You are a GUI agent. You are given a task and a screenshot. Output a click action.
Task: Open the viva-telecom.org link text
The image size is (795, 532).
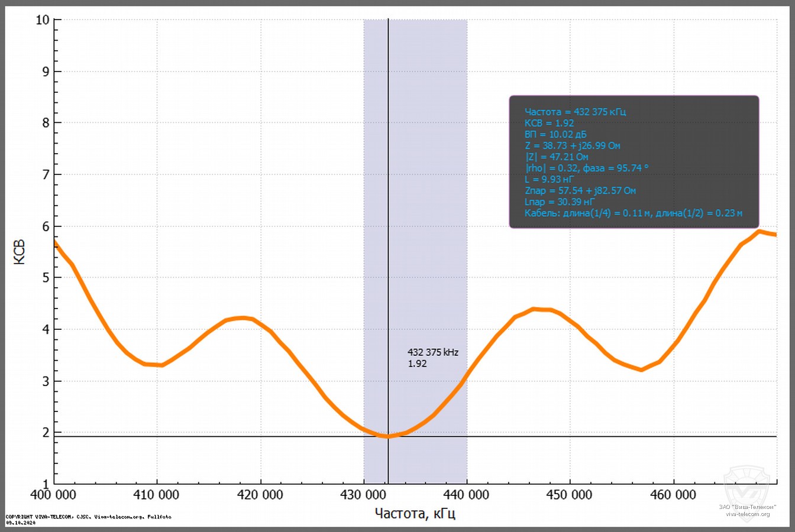tap(748, 514)
